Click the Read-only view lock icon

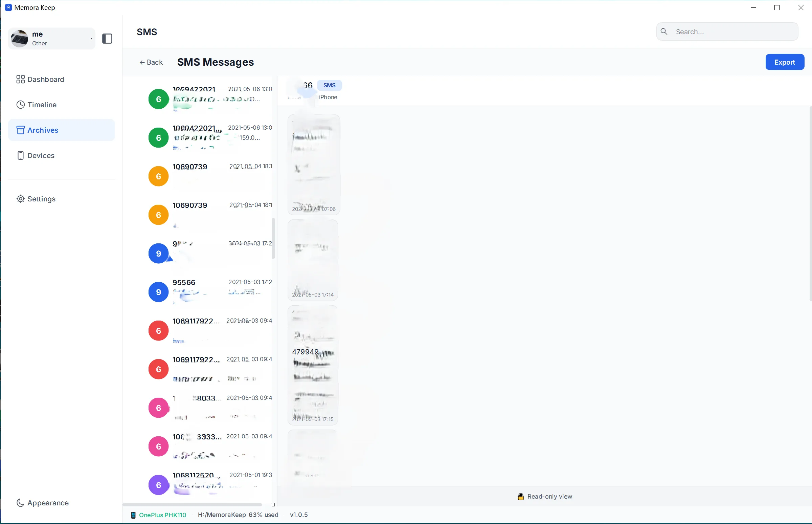[520, 497]
